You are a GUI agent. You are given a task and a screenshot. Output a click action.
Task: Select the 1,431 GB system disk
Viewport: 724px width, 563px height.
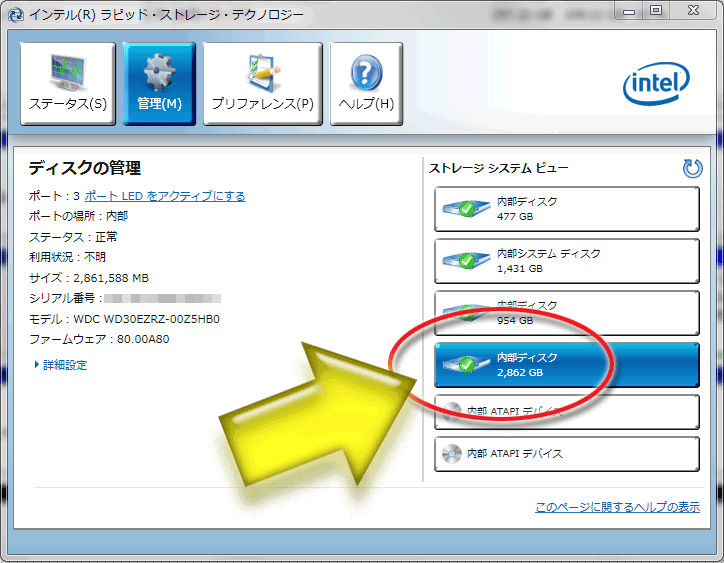point(567,261)
